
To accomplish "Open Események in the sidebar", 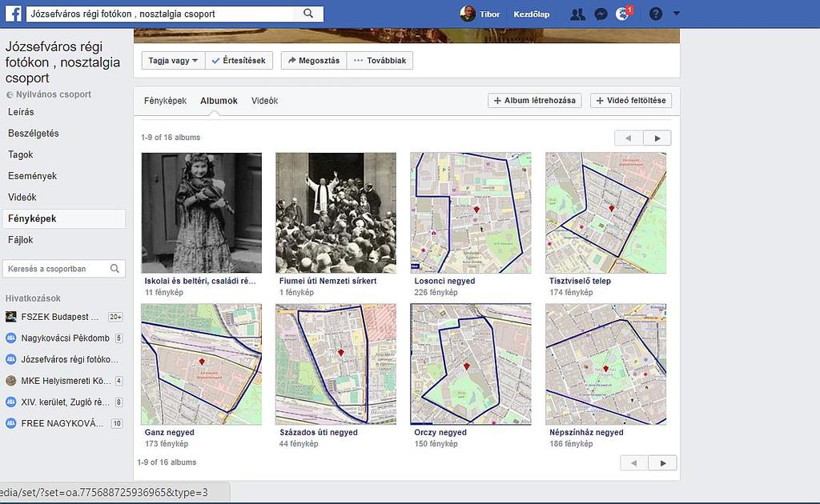I will 32,176.
